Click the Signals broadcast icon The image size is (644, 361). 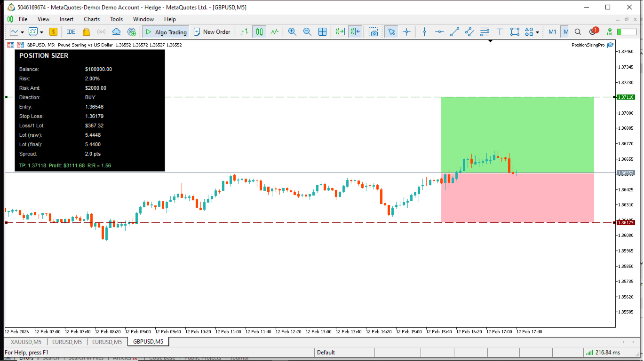101,32
